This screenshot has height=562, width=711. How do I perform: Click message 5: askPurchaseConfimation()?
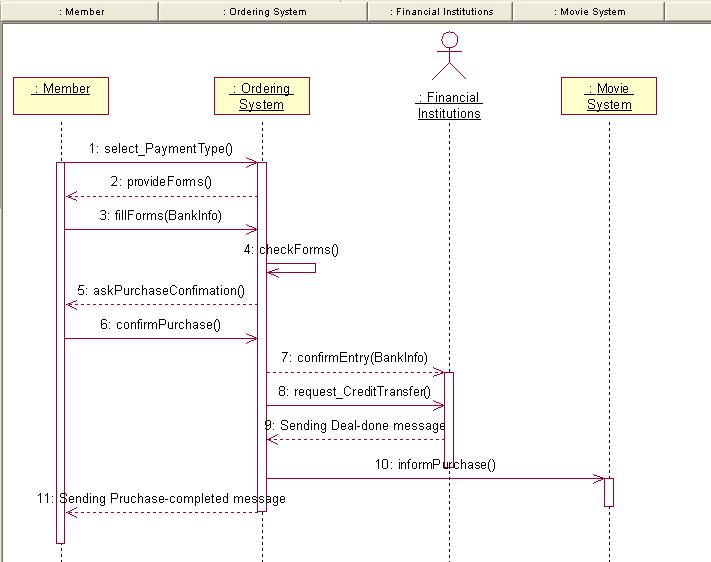[161, 291]
